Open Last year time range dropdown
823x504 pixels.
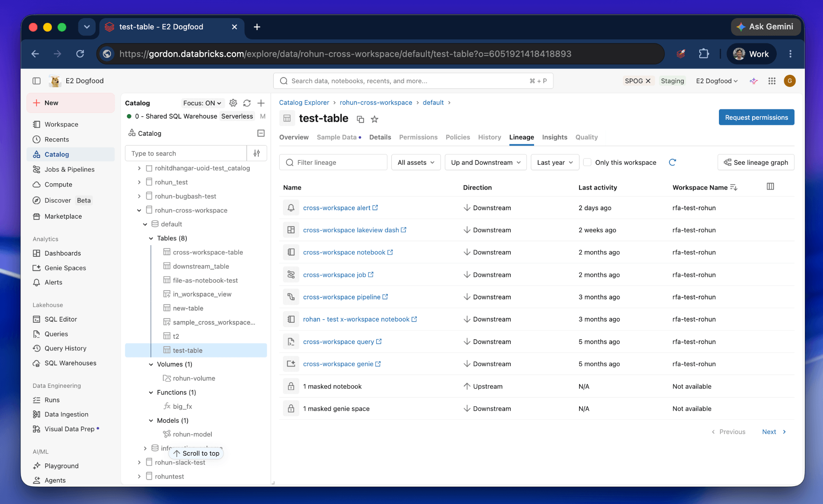555,162
